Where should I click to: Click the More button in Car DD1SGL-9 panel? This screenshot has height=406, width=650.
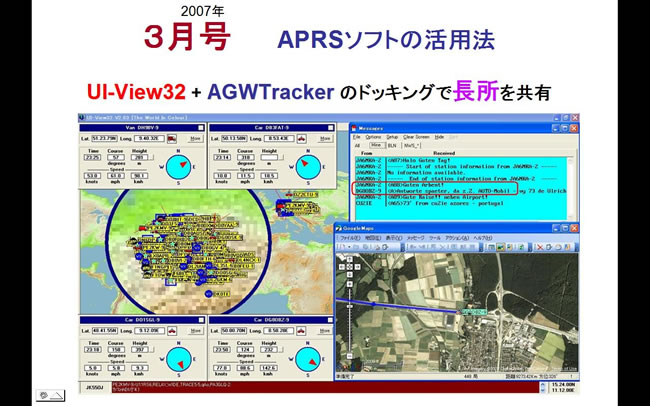click(196, 331)
